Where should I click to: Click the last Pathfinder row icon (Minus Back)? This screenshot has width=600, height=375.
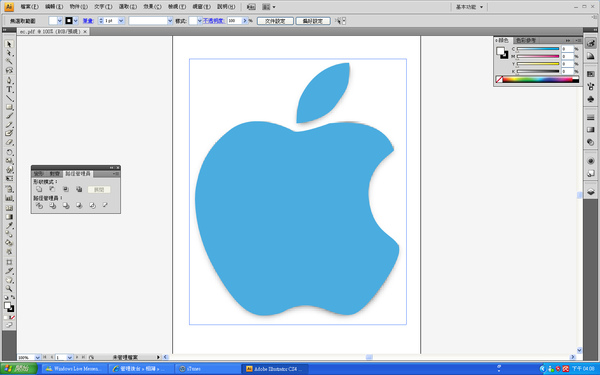pyautogui.click(x=105, y=205)
